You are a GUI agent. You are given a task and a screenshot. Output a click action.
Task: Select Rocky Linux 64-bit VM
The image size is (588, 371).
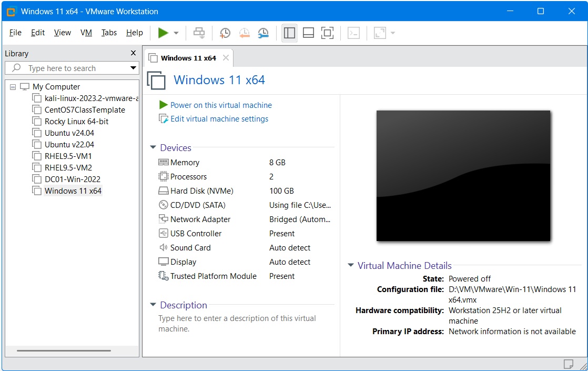(76, 122)
